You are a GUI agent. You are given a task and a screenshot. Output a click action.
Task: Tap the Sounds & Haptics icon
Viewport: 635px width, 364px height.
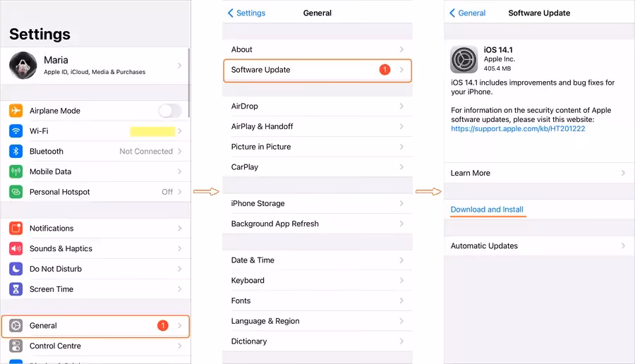point(16,249)
